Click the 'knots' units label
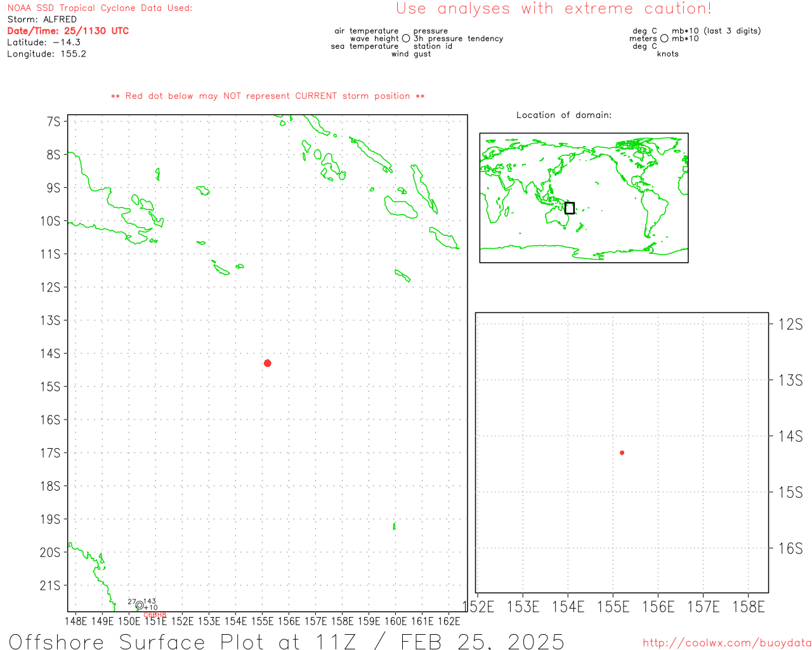 (667, 54)
